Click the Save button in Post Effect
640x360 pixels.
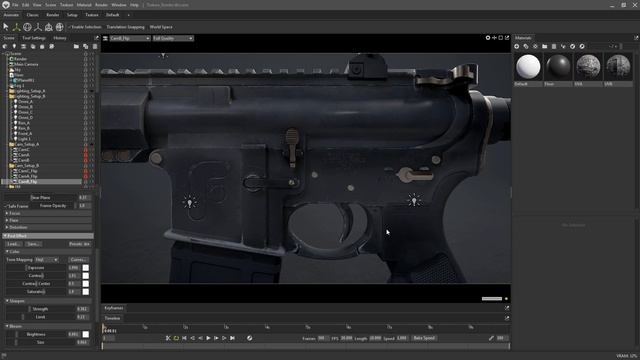[33, 244]
